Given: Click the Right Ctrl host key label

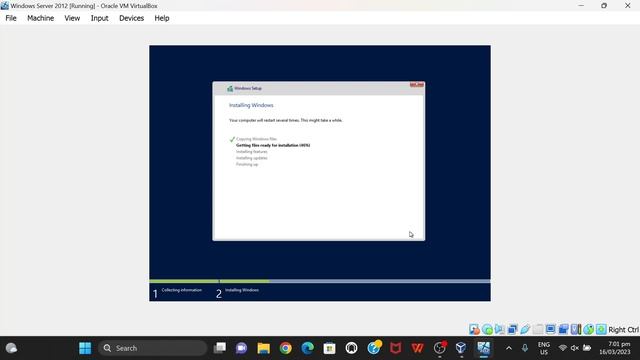Looking at the screenshot, I should 623,329.
